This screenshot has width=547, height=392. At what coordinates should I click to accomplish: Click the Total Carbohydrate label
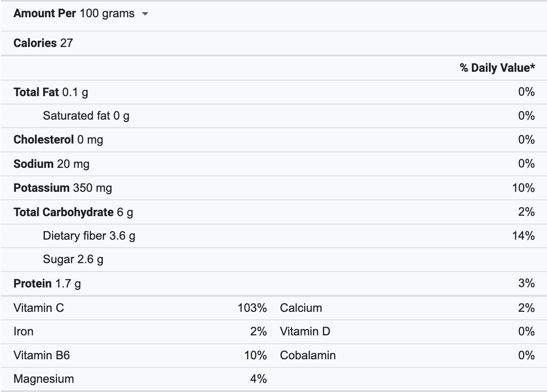coord(63,212)
